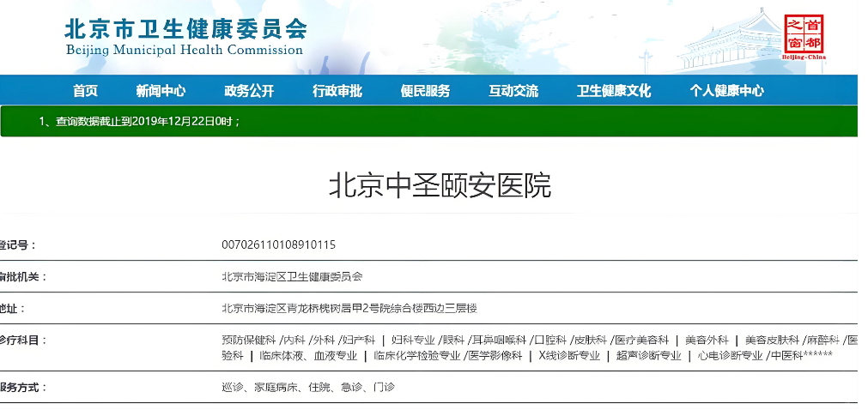Go to the 卫生健康文化 section
The height and width of the screenshot is (410, 868).
click(613, 91)
